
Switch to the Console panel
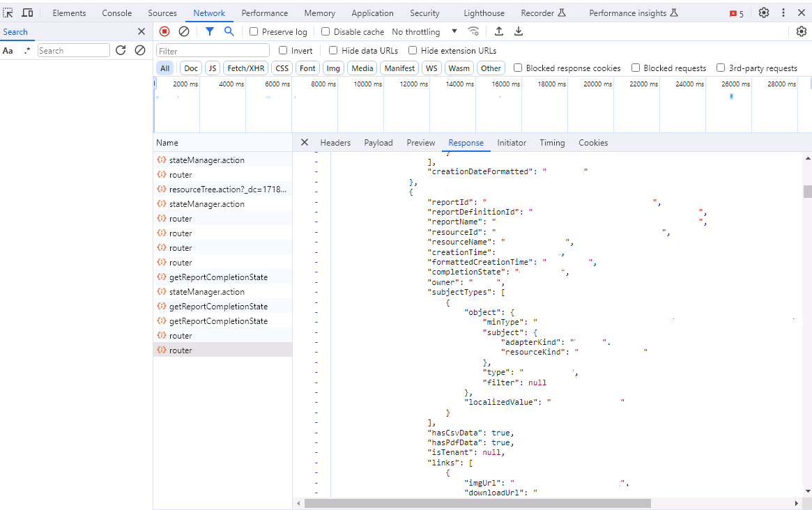coord(116,13)
